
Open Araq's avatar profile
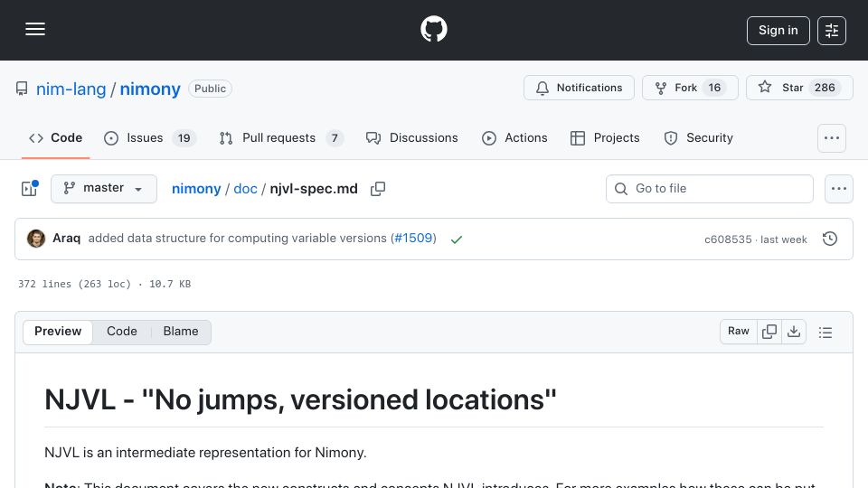36,239
